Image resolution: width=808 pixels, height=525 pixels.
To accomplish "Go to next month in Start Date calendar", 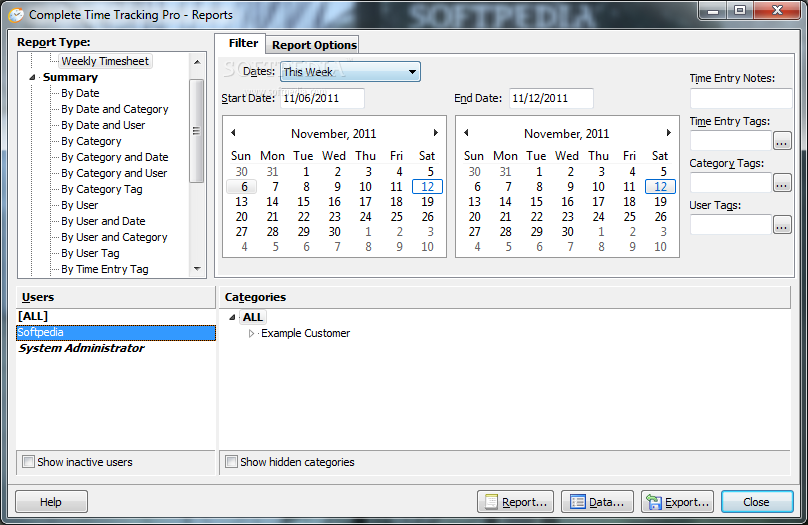I will [435, 133].
